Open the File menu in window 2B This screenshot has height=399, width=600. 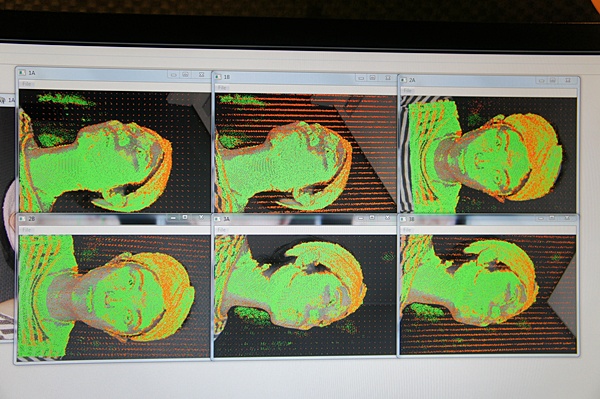click(26, 230)
